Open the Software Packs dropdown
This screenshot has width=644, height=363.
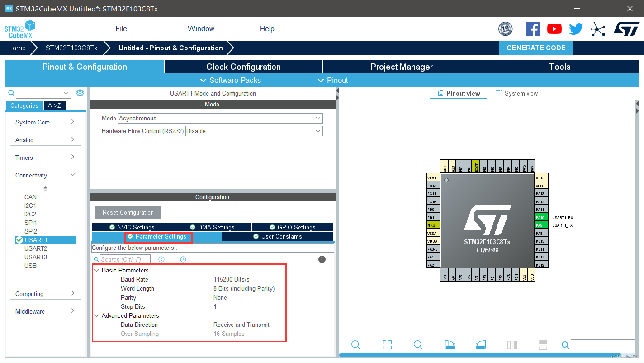pos(231,80)
